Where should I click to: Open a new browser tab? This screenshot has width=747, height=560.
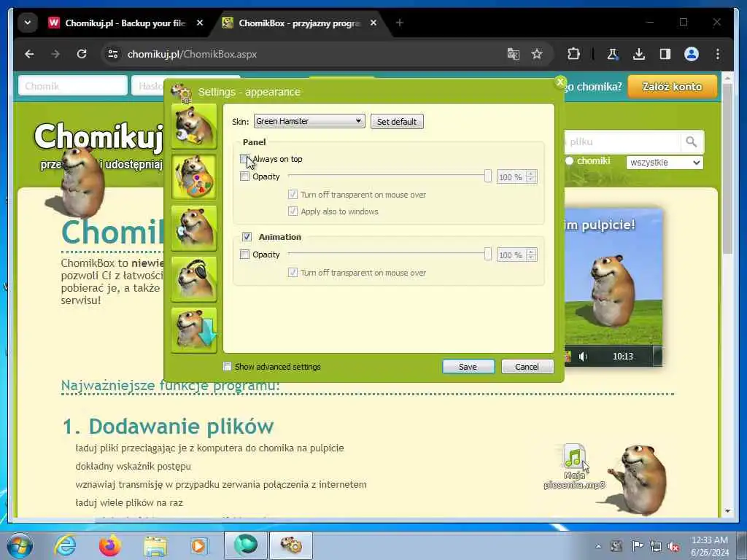coord(399,23)
